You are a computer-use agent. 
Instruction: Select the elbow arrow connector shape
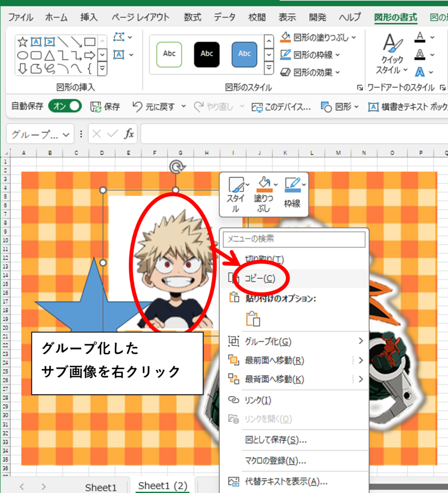(77, 55)
